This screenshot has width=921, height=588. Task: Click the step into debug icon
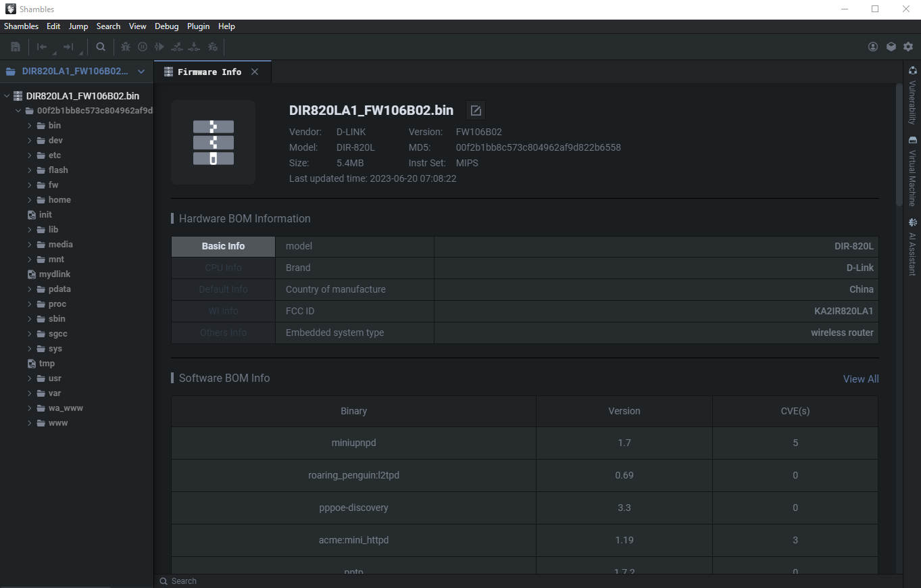click(x=195, y=47)
